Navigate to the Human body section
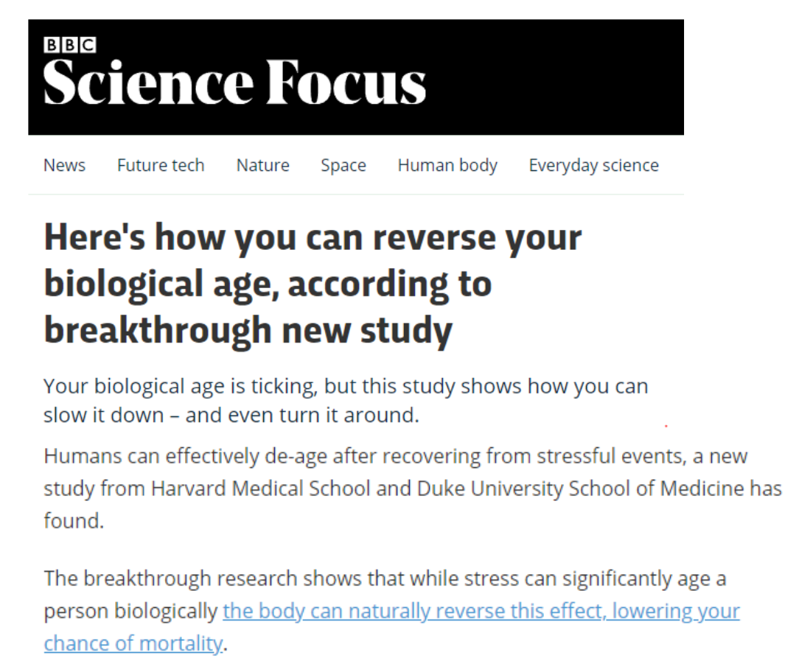 click(447, 166)
